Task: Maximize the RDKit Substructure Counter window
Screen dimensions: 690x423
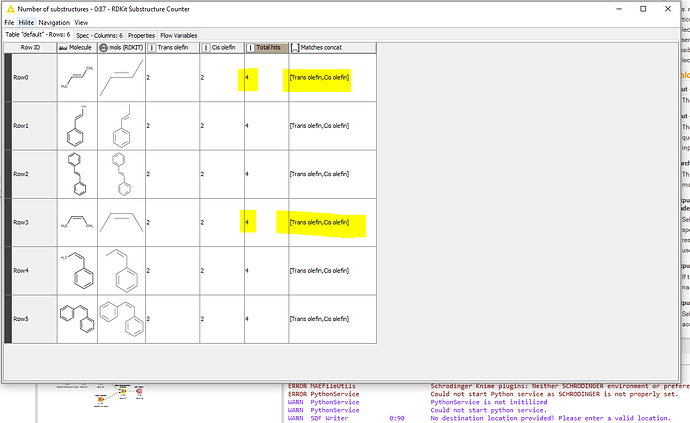Action: (643, 9)
